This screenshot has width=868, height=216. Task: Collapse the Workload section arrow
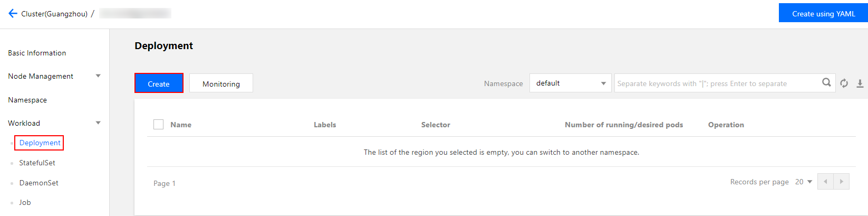pos(98,123)
